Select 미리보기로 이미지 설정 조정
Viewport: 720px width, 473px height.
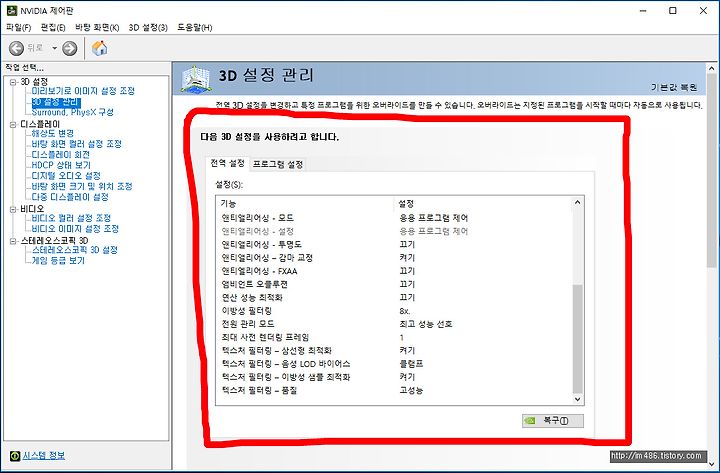click(x=83, y=91)
